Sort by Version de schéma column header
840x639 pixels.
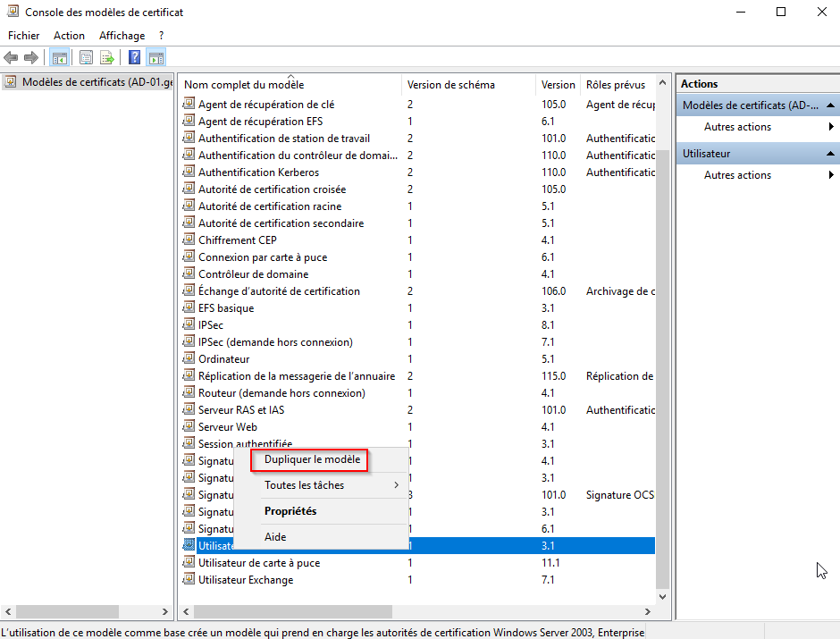[450, 85]
